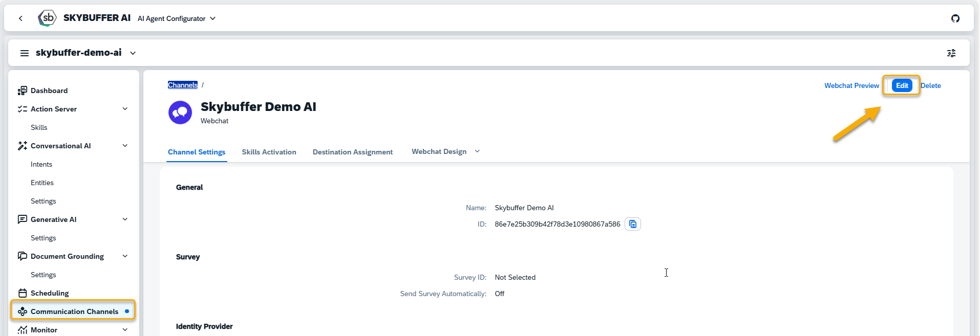The image size is (980, 336).
Task: Open the GitHub icon link
Action: 955,18
